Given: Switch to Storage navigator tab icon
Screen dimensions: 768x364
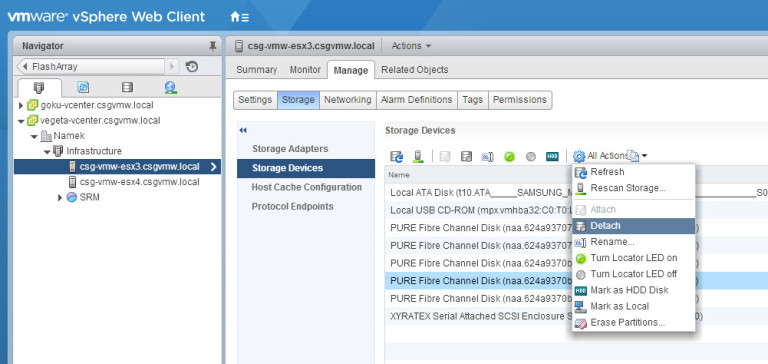Looking at the screenshot, I should (x=127, y=88).
